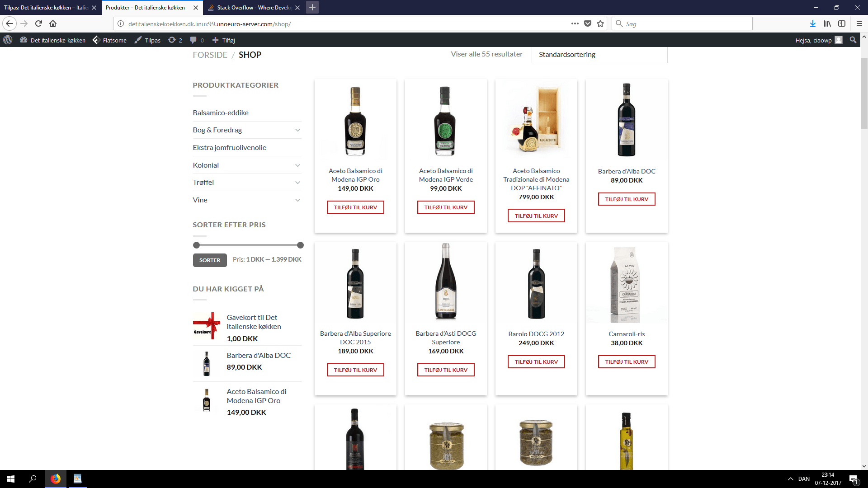Click the right price slider handle
Viewport: 868px width, 488px height.
300,245
